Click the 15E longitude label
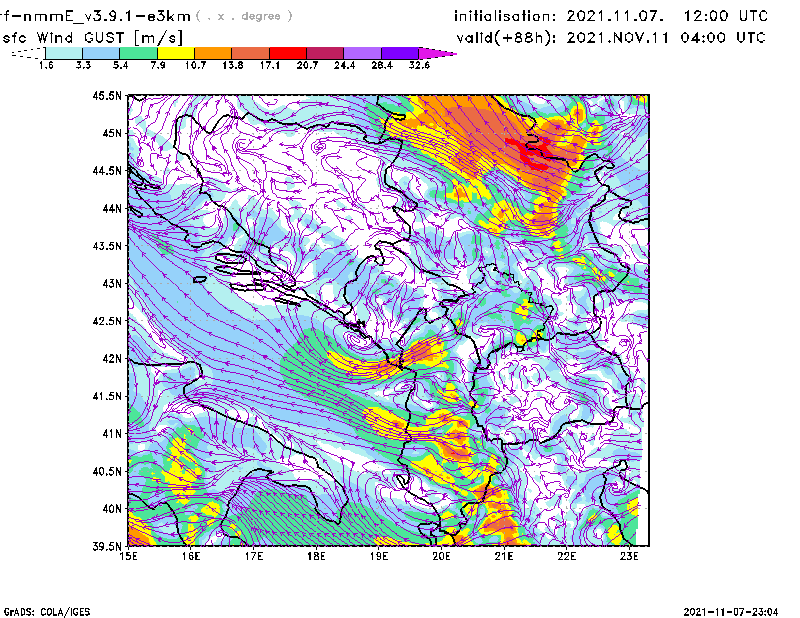 click(128, 556)
